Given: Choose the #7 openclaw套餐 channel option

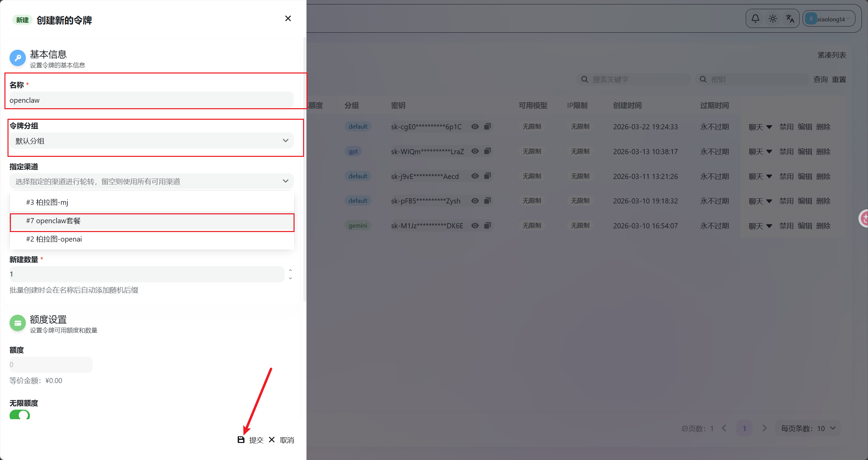Looking at the screenshot, I should (152, 221).
